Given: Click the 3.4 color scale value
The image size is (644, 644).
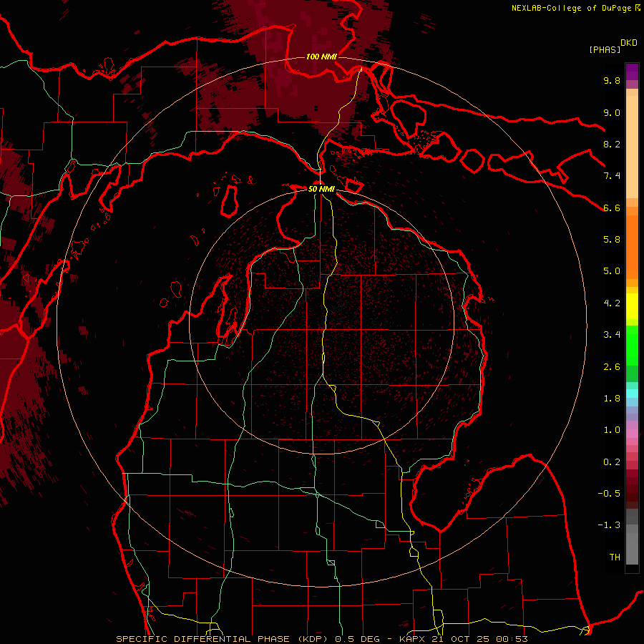Looking at the screenshot, I should point(612,335).
